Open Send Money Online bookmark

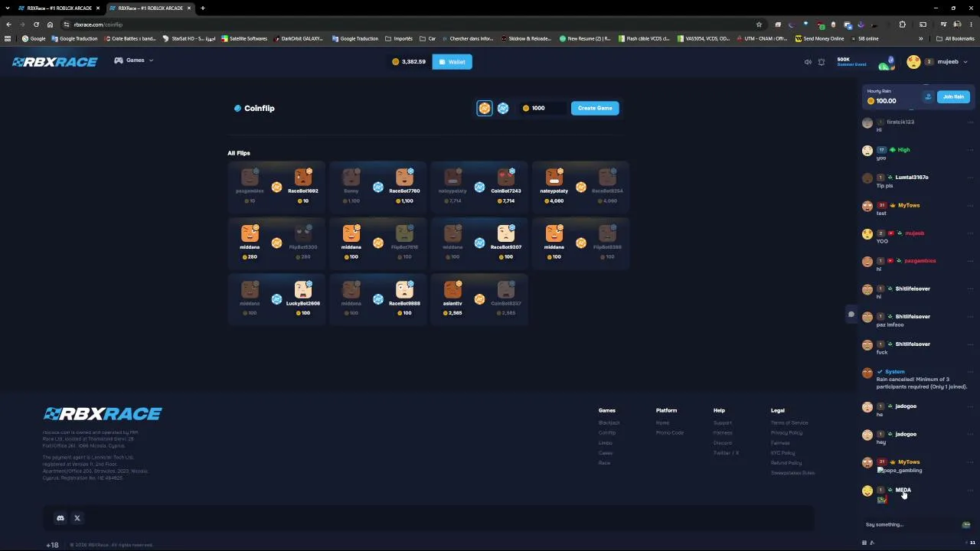(819, 39)
